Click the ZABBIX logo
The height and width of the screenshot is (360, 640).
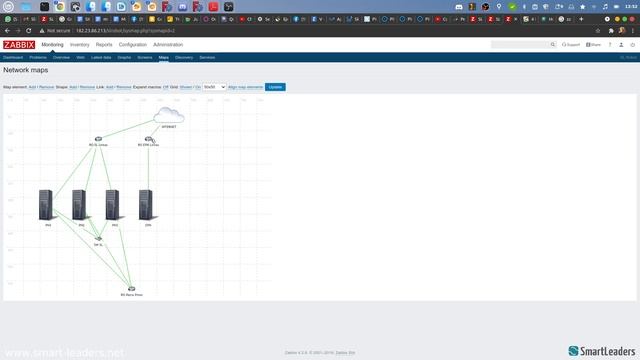pyautogui.click(x=19, y=45)
